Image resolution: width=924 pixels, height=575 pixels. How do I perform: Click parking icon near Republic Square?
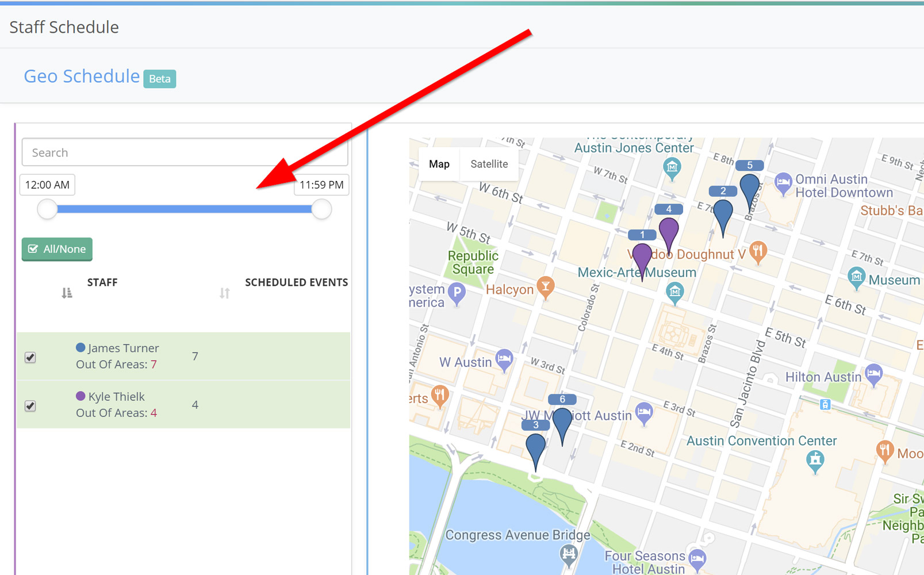(457, 294)
